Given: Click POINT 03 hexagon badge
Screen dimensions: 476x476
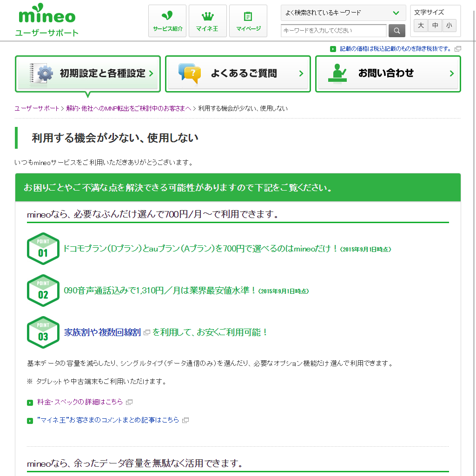Looking at the screenshot, I should point(43,332).
